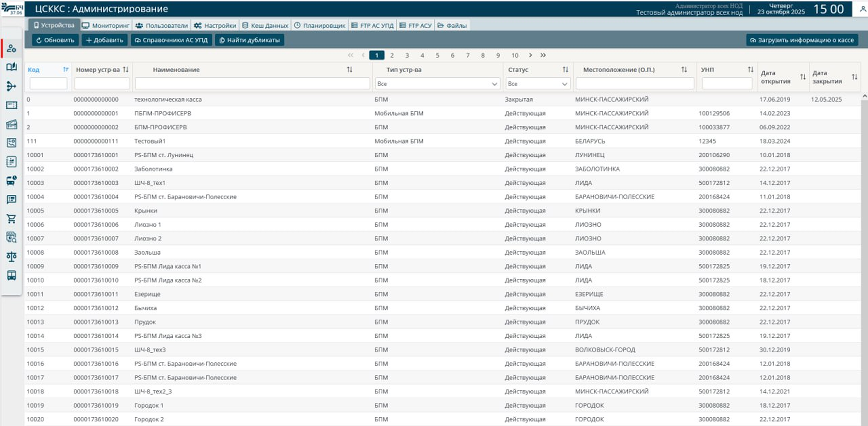Click Загрузить информацию о кассе button
868x426 pixels.
tap(802, 40)
